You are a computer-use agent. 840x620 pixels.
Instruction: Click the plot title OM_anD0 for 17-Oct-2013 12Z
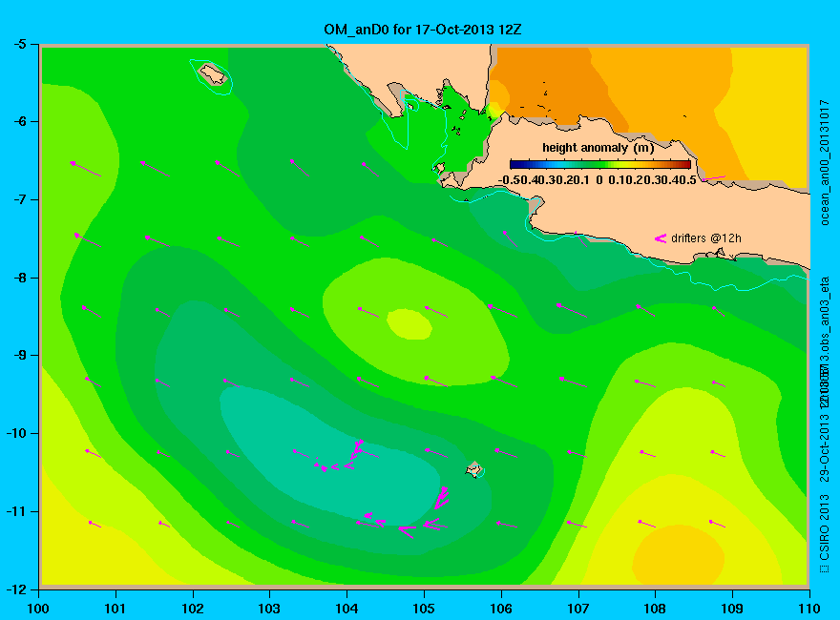point(422,30)
